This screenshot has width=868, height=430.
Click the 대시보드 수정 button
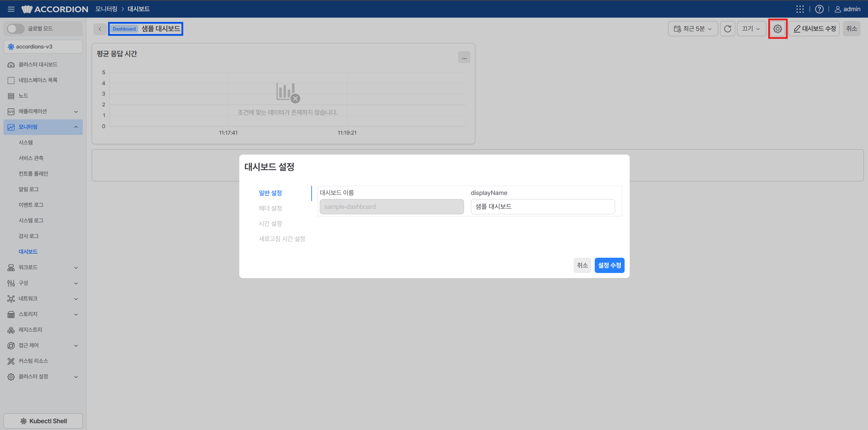(814, 29)
